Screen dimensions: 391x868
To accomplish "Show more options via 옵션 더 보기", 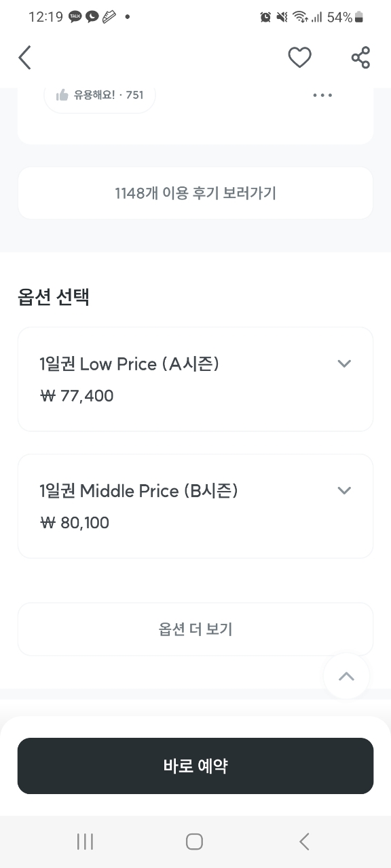I will [195, 629].
